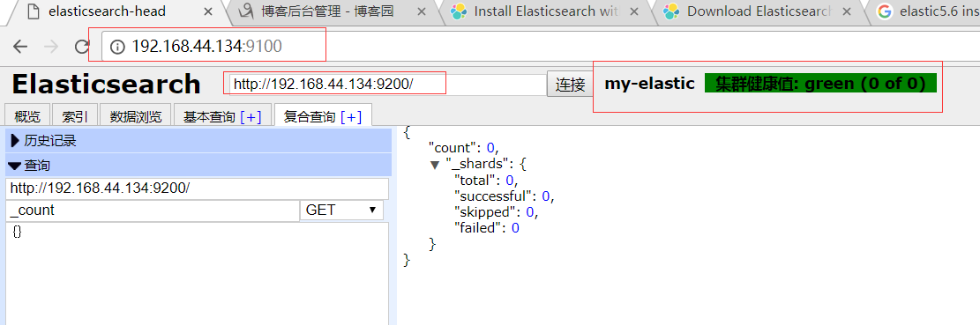Image resolution: width=980 pixels, height=325 pixels.
Task: Click the 博客园 tab favicon
Action: [245, 11]
